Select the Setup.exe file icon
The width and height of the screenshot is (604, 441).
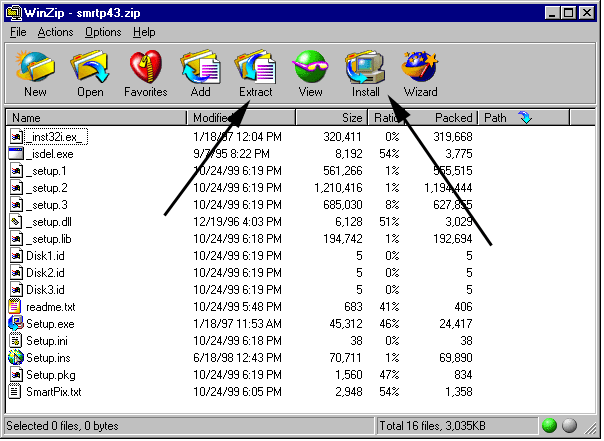point(16,324)
